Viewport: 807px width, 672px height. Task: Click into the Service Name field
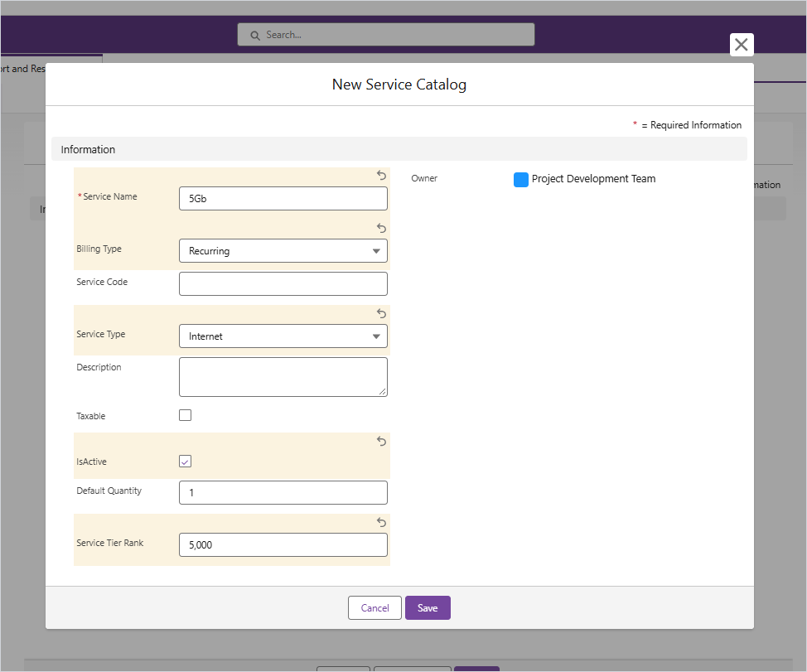click(283, 198)
